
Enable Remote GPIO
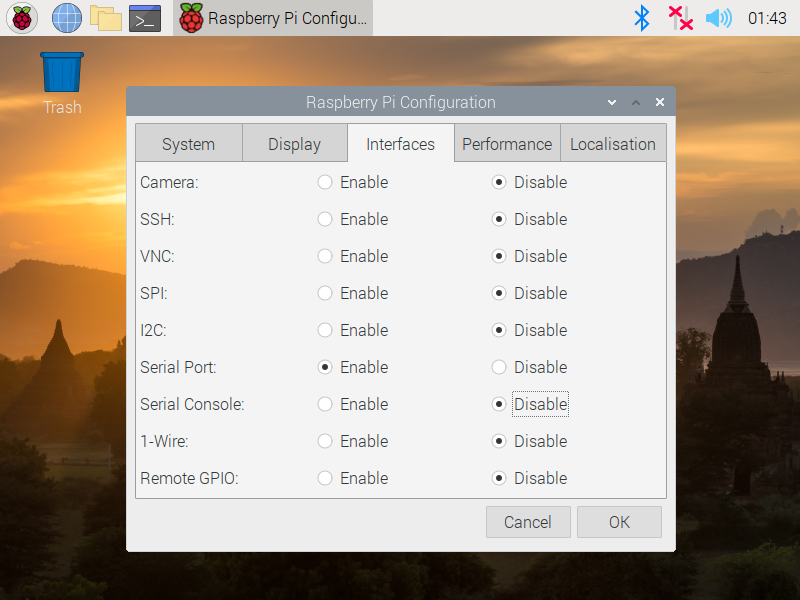pos(353,478)
